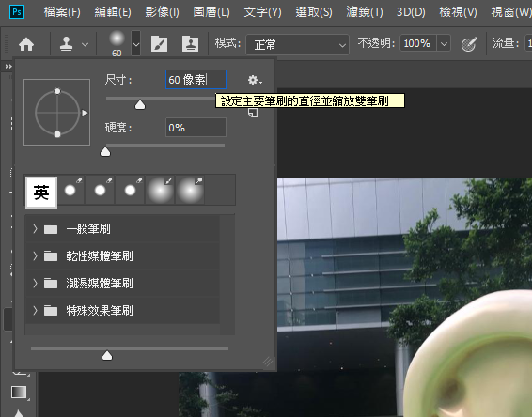Toggle the brush preset picker dropdown arrow
532x417 pixels.
click(x=136, y=44)
